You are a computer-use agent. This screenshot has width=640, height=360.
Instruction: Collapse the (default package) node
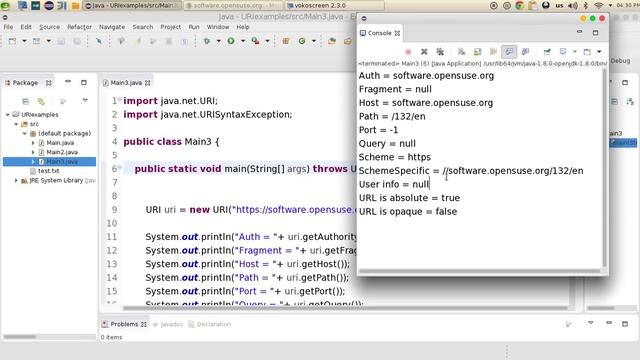[24, 133]
